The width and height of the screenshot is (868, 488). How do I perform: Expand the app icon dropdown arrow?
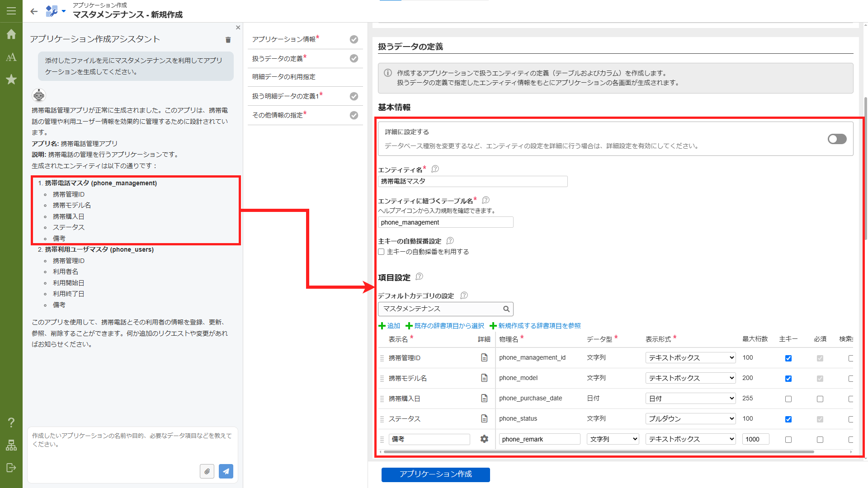click(63, 11)
